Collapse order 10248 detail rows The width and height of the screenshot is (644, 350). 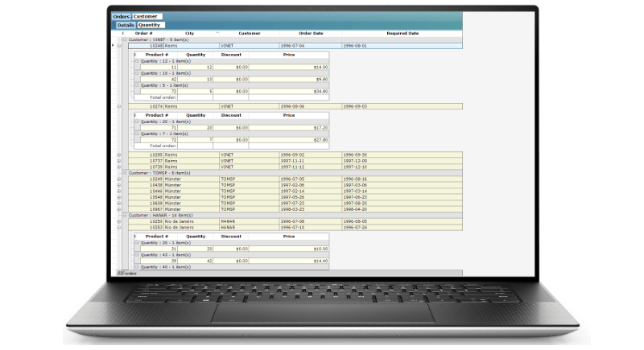click(x=119, y=46)
